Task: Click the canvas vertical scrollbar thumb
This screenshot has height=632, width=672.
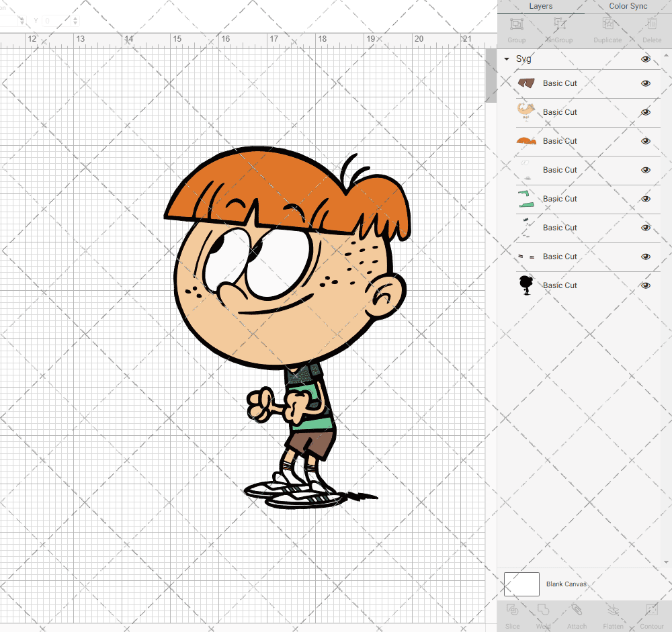Action: tap(491, 75)
